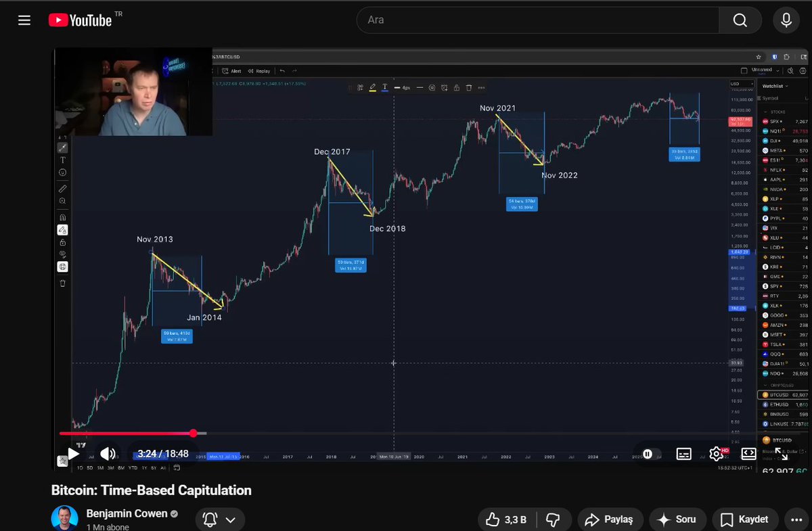Delete drawing via drawing toolbar trash
812x531 pixels.
pos(468,87)
